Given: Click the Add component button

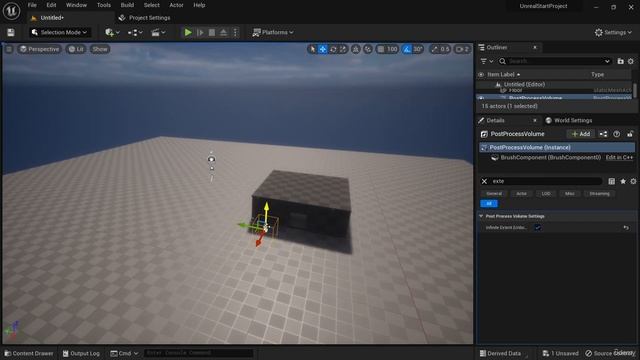Looking at the screenshot, I should tap(581, 134).
